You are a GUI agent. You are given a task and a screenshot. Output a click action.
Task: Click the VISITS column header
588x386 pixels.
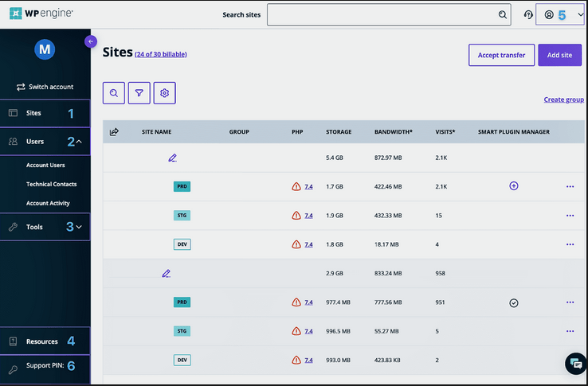(x=445, y=132)
